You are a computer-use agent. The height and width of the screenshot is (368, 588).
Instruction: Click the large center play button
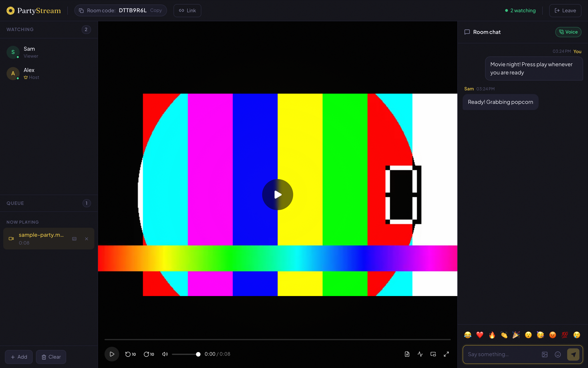tap(278, 194)
